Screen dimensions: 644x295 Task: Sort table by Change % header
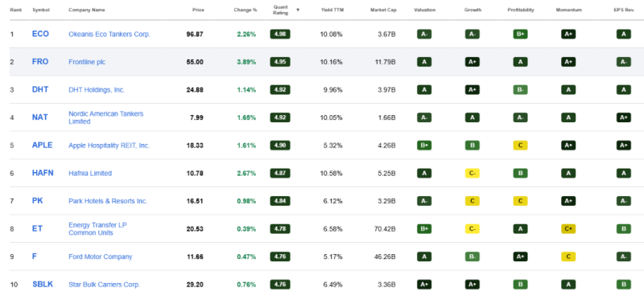pyautogui.click(x=246, y=10)
